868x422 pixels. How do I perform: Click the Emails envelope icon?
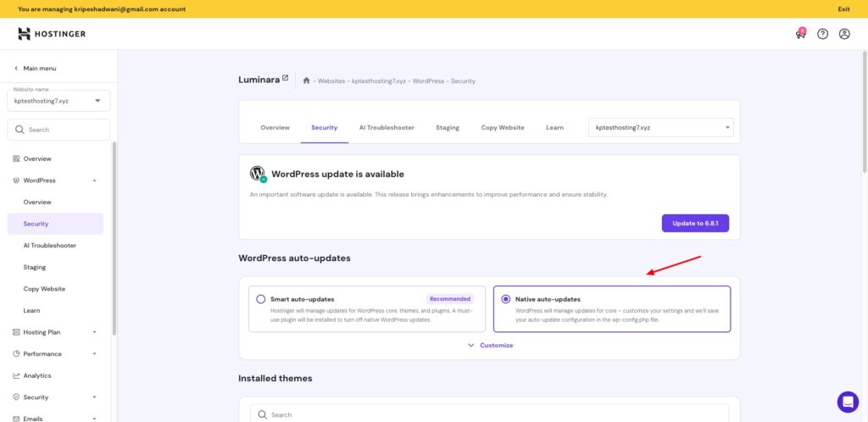coord(16,419)
